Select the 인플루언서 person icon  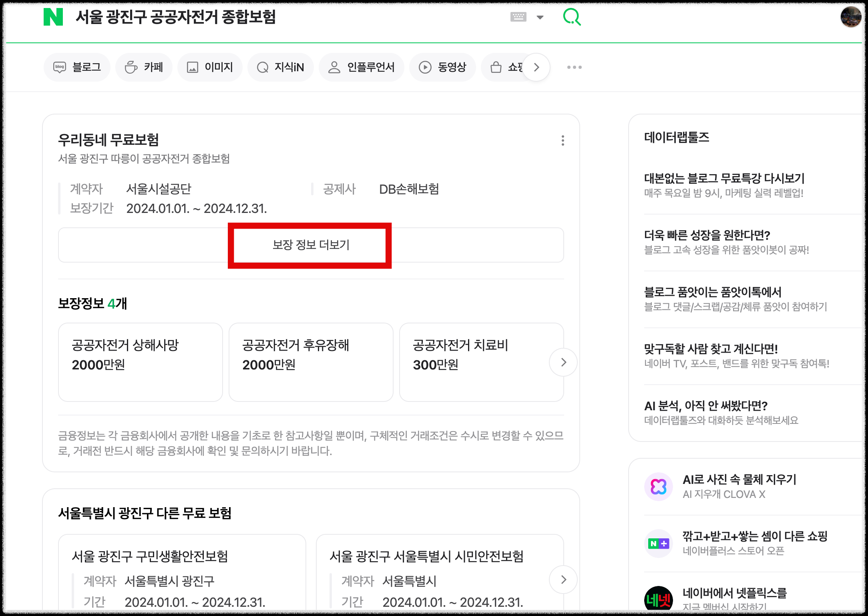tap(335, 67)
